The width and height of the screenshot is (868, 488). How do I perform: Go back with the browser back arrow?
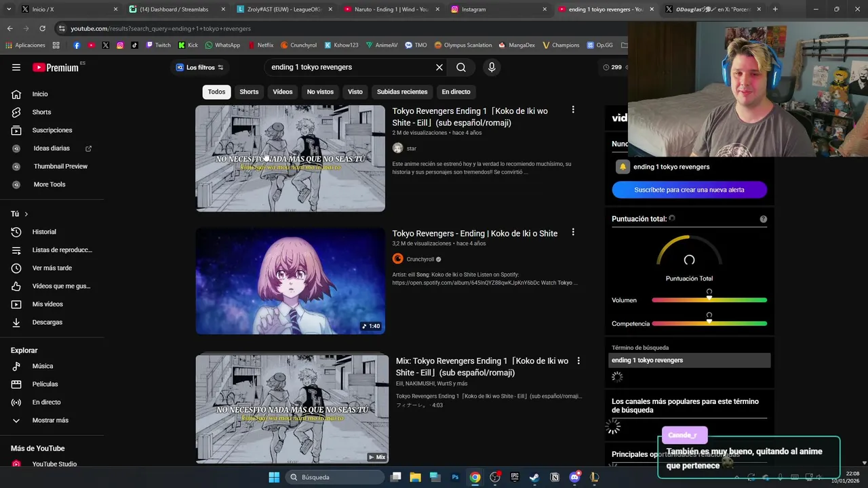9,28
